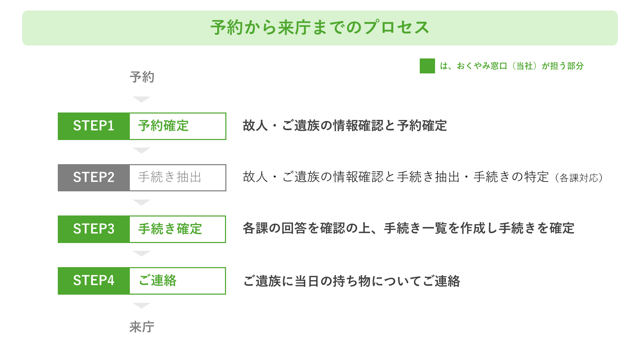Click the 手続き確定 box
640x364 pixels.
click(177, 229)
